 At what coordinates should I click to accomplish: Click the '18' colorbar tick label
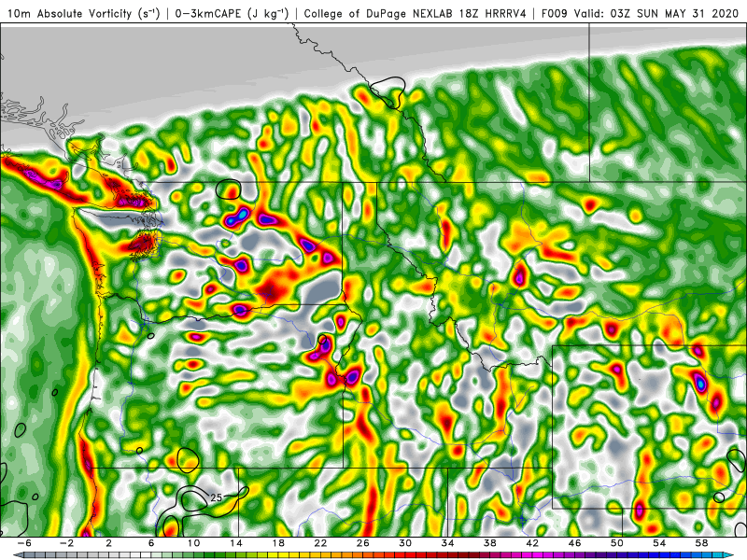(x=278, y=543)
